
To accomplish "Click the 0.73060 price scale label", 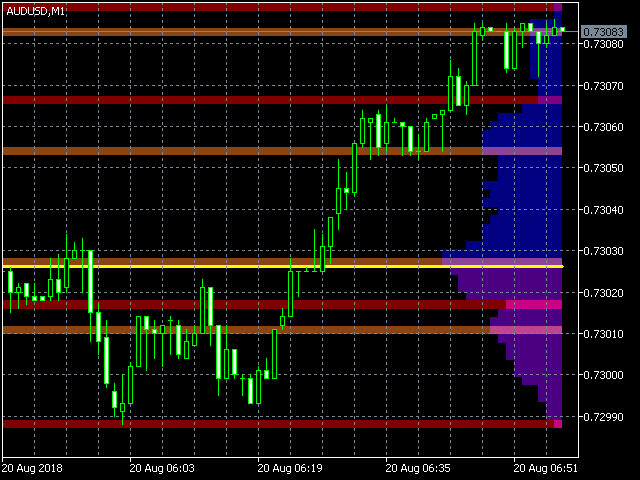I will [x=603, y=127].
